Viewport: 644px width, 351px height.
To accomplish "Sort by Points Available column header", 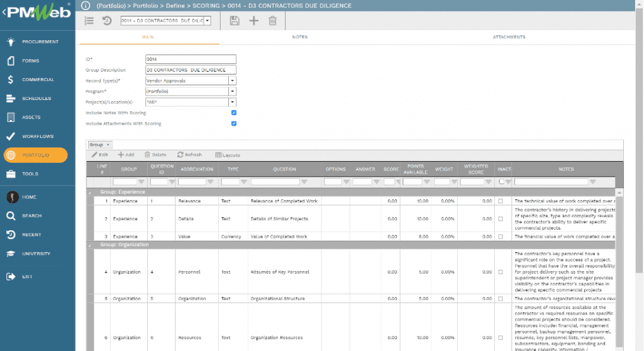I will pyautogui.click(x=415, y=169).
